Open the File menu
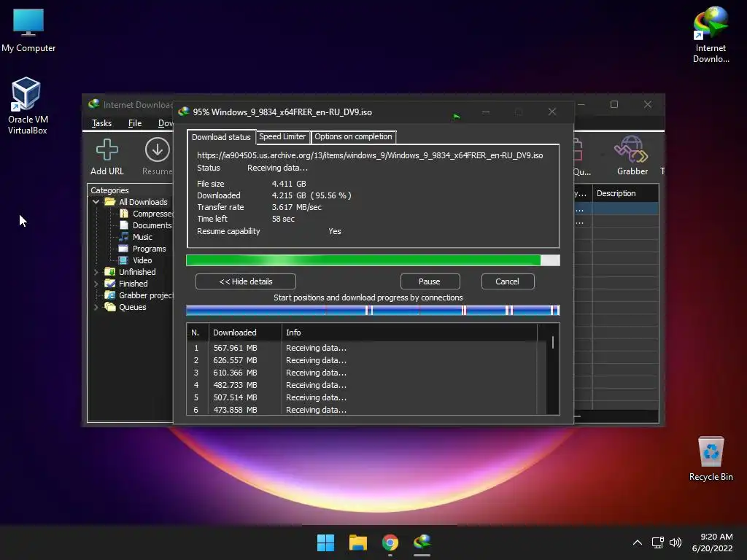747x560 pixels. click(x=135, y=123)
